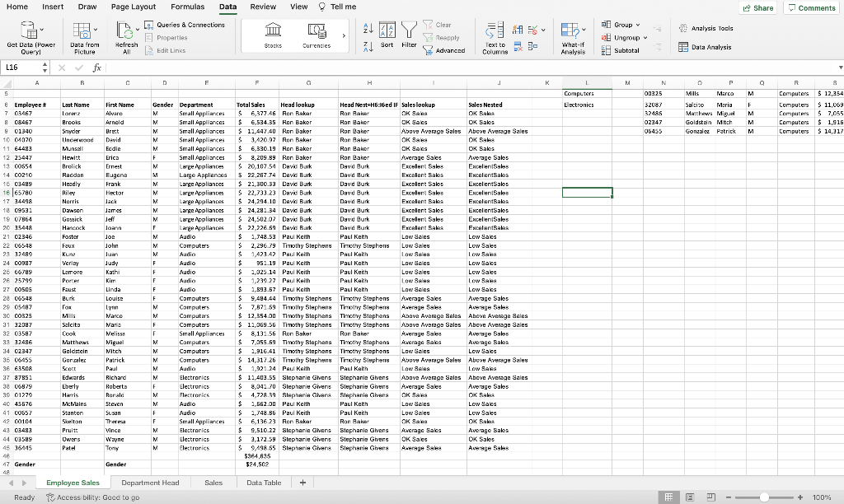Open the What-If Analysis tool
Screen dimensions: 844x504
571,35
